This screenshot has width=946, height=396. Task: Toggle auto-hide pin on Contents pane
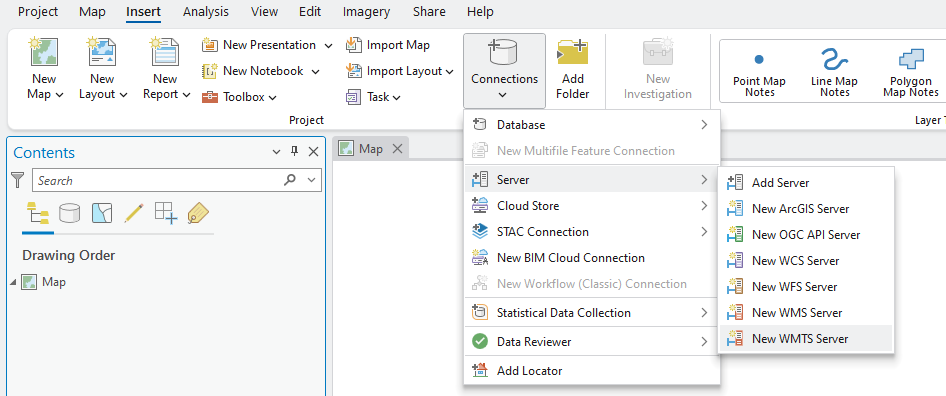[x=294, y=152]
